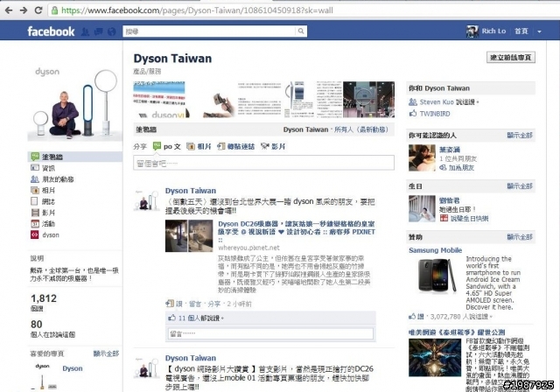Show all people you may know
Viewport: 560px width, 392px height.
pyautogui.click(x=520, y=136)
